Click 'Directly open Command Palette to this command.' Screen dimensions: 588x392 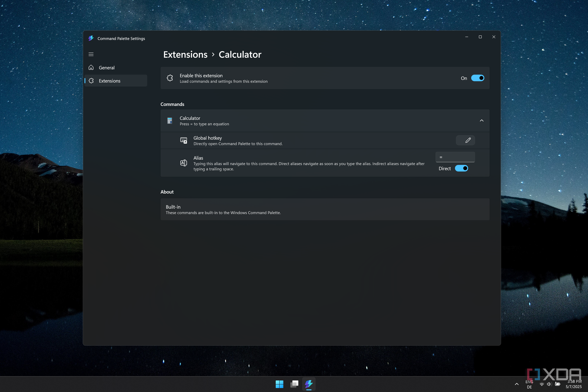click(x=238, y=144)
